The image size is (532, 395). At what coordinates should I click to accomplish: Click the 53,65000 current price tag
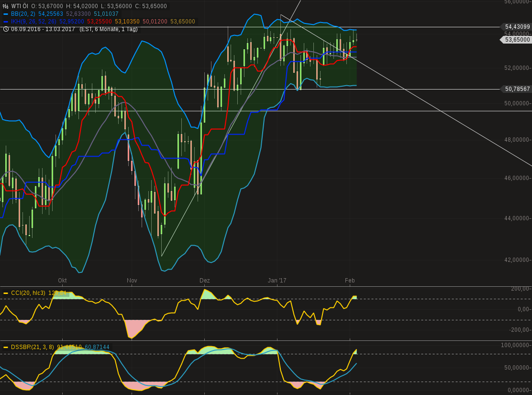[517, 40]
